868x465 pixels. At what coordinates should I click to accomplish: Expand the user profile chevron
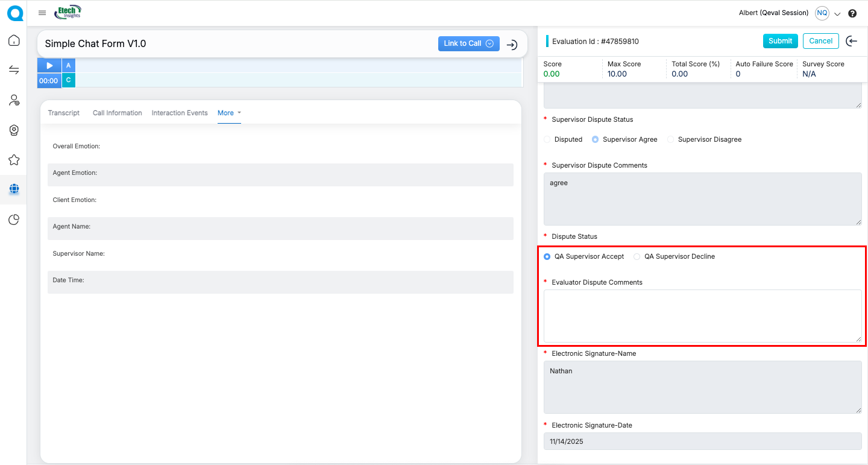point(837,14)
